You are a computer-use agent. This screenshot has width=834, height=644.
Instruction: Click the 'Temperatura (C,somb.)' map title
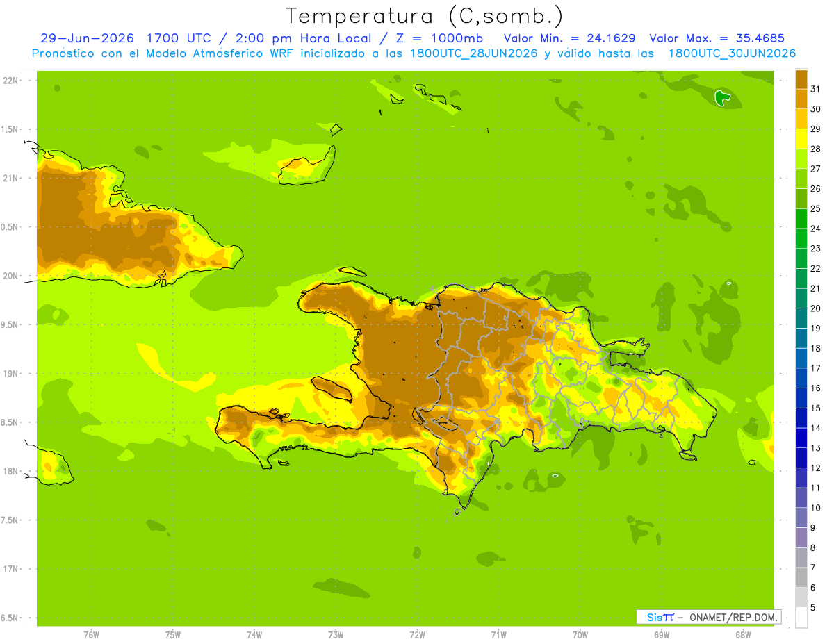click(x=424, y=16)
